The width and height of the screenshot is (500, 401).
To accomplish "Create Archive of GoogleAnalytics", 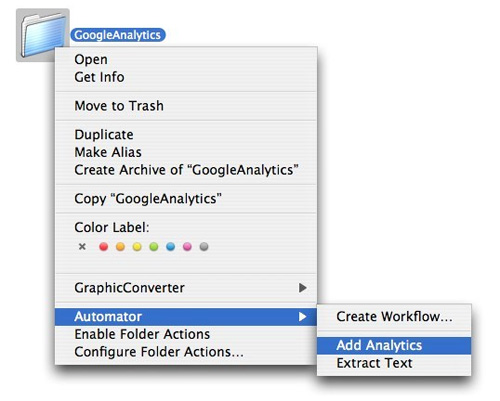I will coord(186,170).
